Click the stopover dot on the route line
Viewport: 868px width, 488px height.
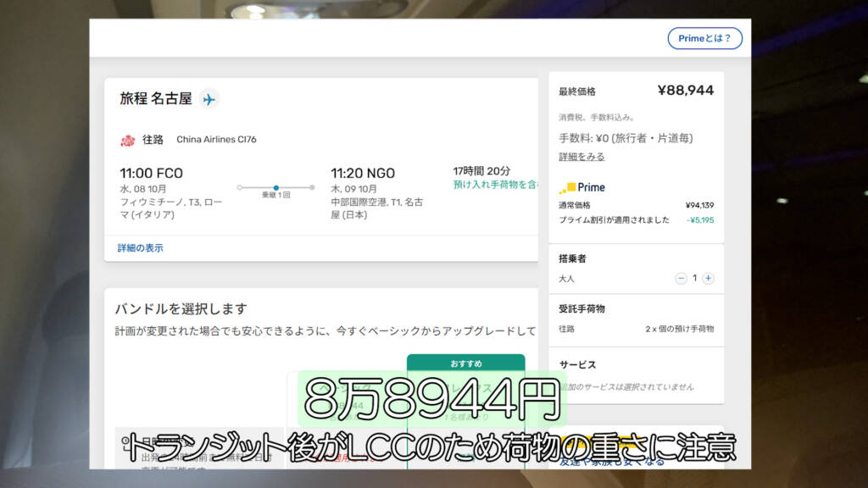(x=276, y=187)
